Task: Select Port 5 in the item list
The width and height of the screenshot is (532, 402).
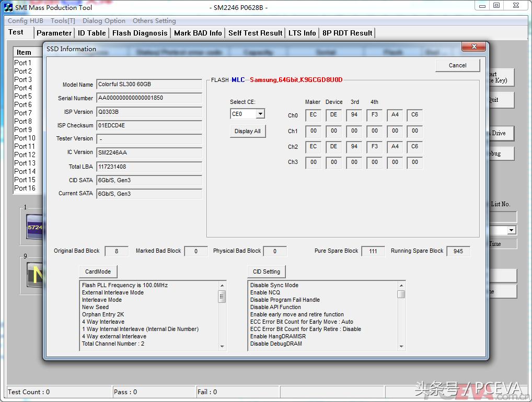Action: pyautogui.click(x=23, y=96)
